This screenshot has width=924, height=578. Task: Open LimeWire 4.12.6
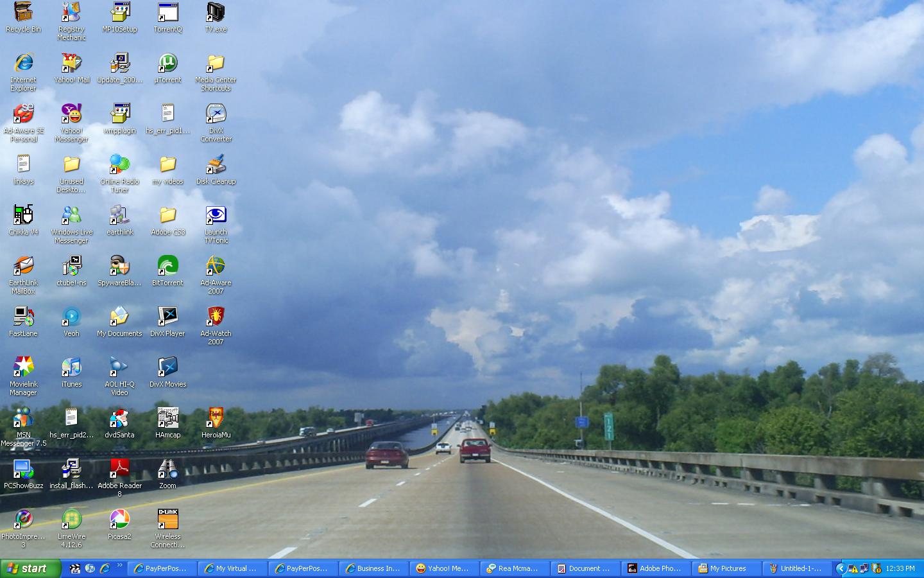(71, 519)
